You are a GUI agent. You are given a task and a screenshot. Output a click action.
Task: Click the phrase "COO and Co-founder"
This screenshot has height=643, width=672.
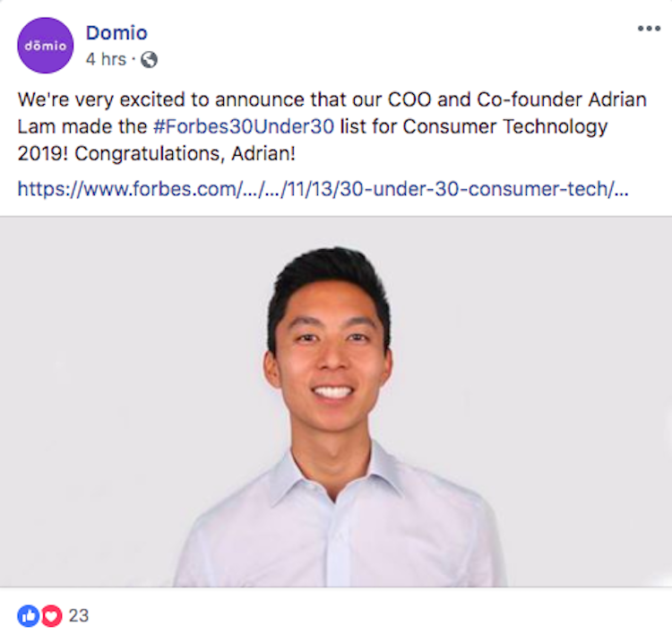tap(485, 99)
